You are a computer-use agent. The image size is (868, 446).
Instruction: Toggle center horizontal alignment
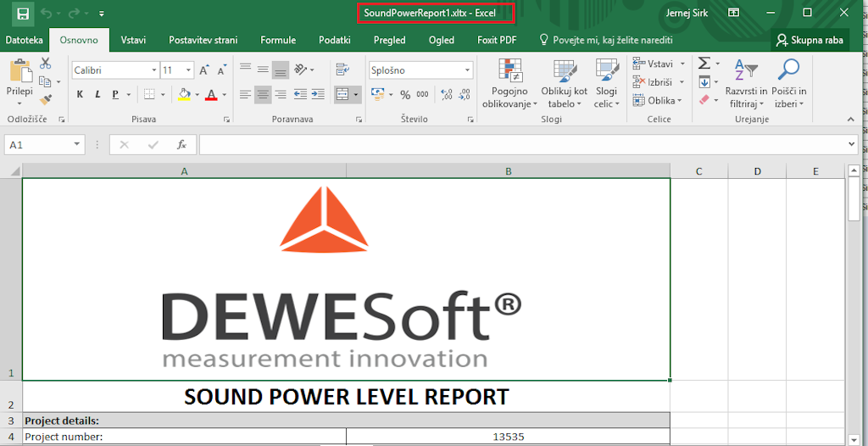(263, 95)
